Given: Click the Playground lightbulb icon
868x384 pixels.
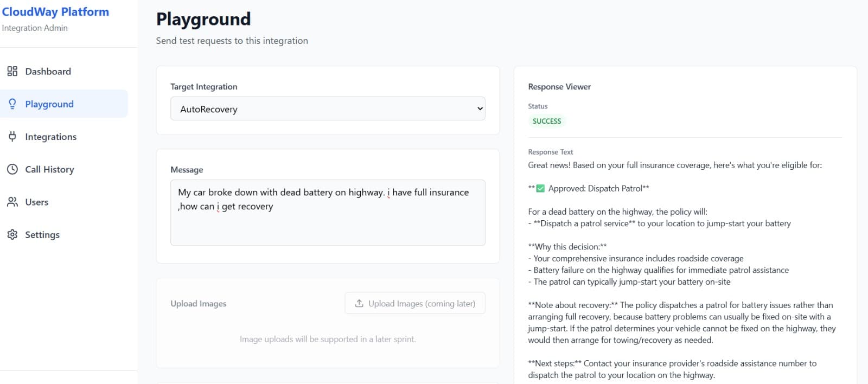Looking at the screenshot, I should point(12,104).
